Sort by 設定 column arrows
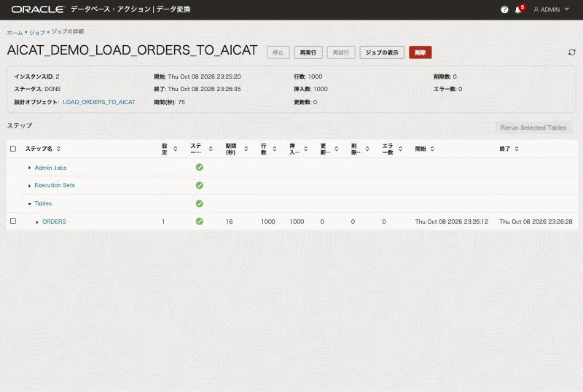583x392 pixels. point(175,149)
